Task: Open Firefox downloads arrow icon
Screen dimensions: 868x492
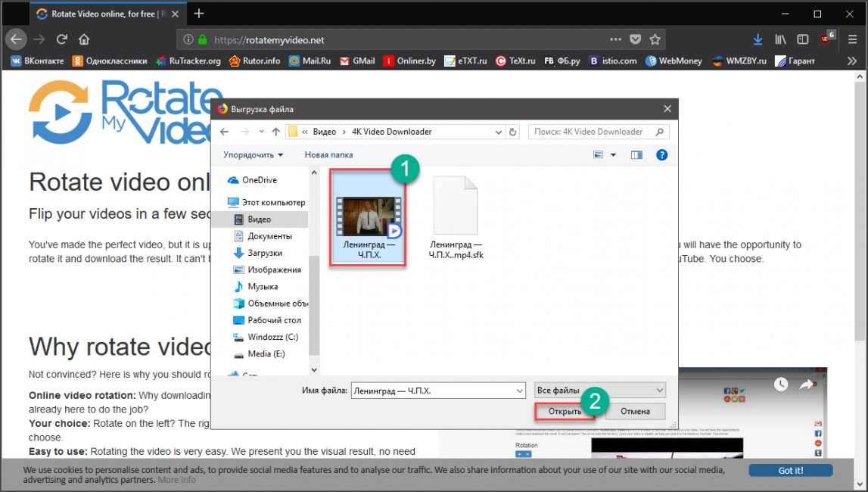Action: (758, 39)
